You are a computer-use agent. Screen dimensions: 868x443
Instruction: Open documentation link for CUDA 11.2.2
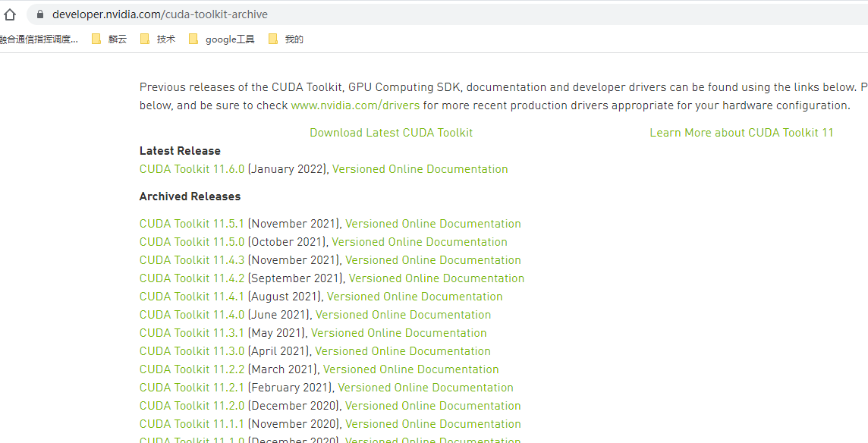tap(410, 370)
